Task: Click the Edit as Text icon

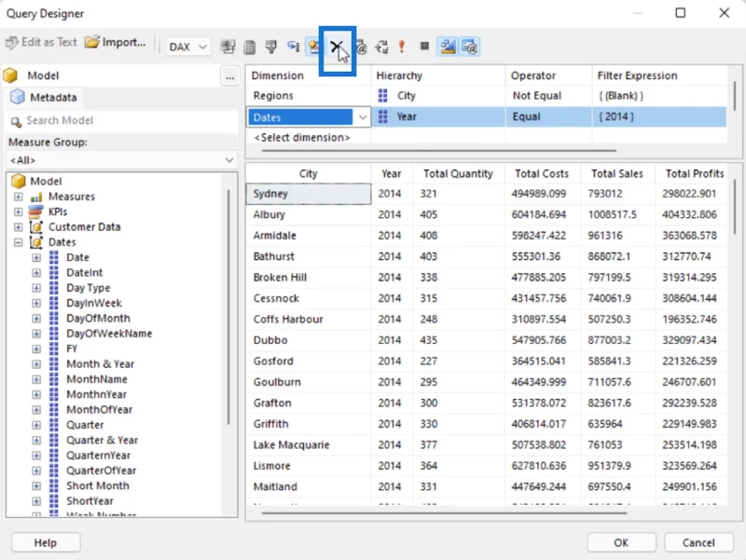Action: coord(12,43)
